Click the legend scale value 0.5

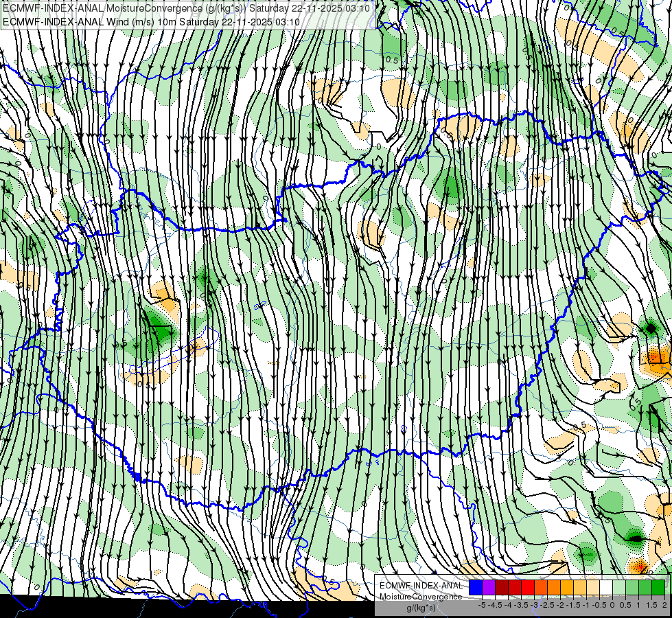(x=625, y=605)
